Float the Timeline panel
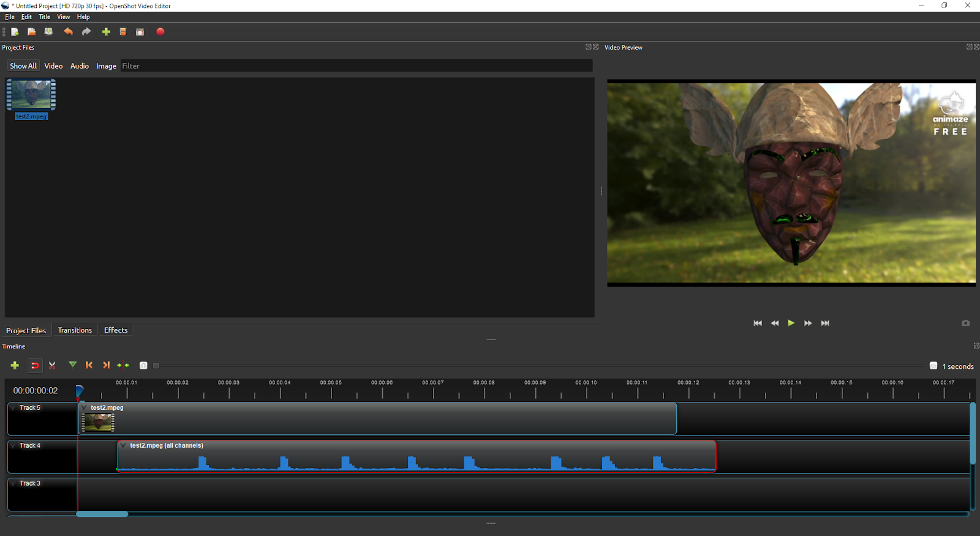Screen dimensions: 980x536 (976, 346)
